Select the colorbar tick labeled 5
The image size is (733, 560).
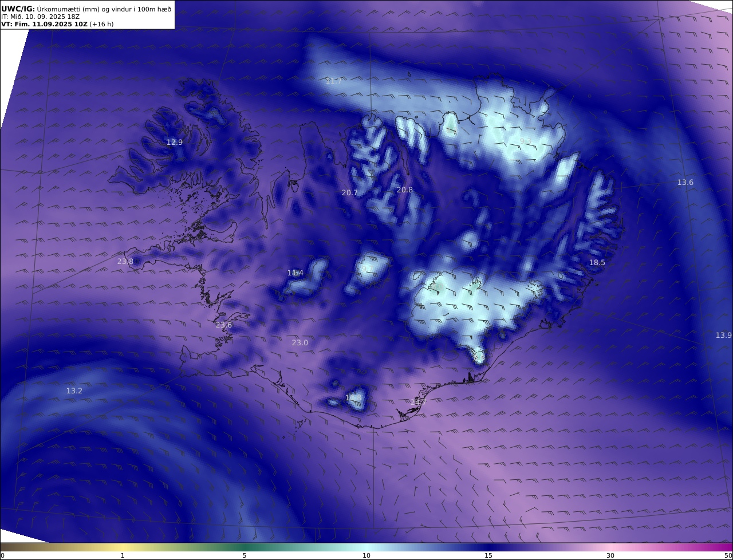[245, 555]
